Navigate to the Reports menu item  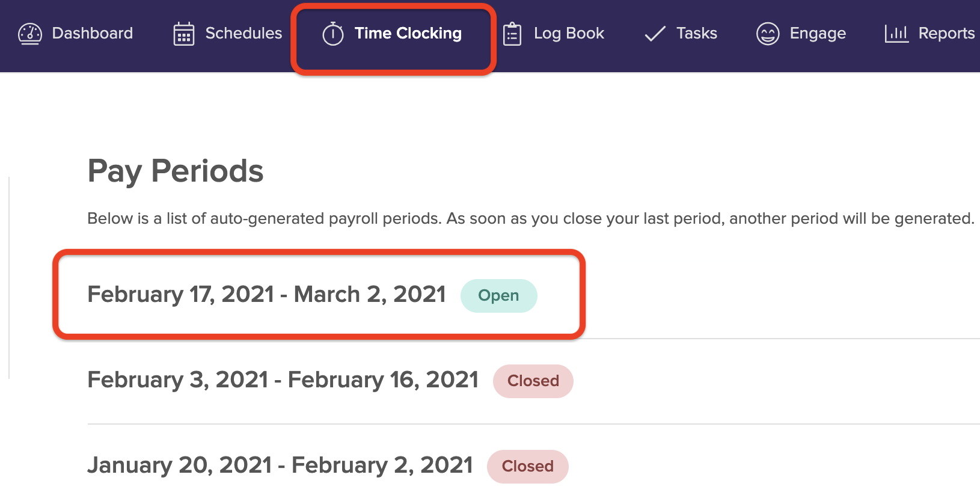pos(947,34)
